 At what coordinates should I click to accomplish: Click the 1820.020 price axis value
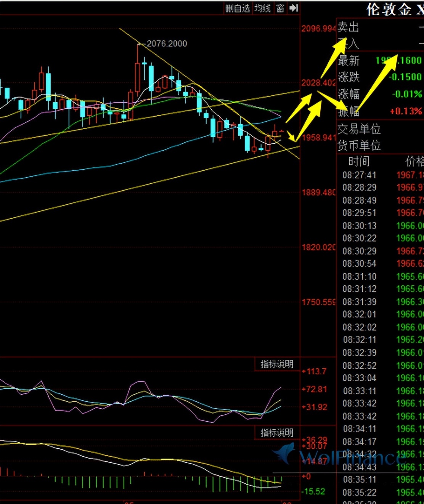(x=319, y=247)
